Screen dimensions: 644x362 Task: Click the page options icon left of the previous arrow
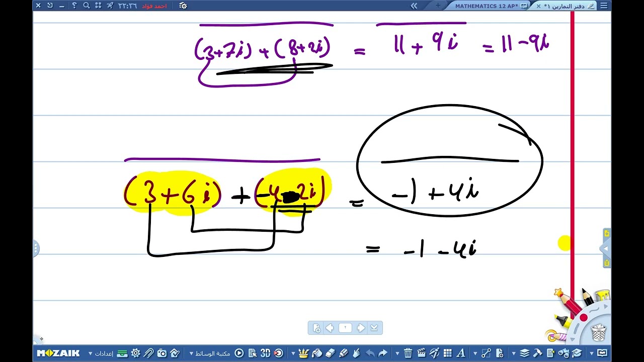[316, 328]
